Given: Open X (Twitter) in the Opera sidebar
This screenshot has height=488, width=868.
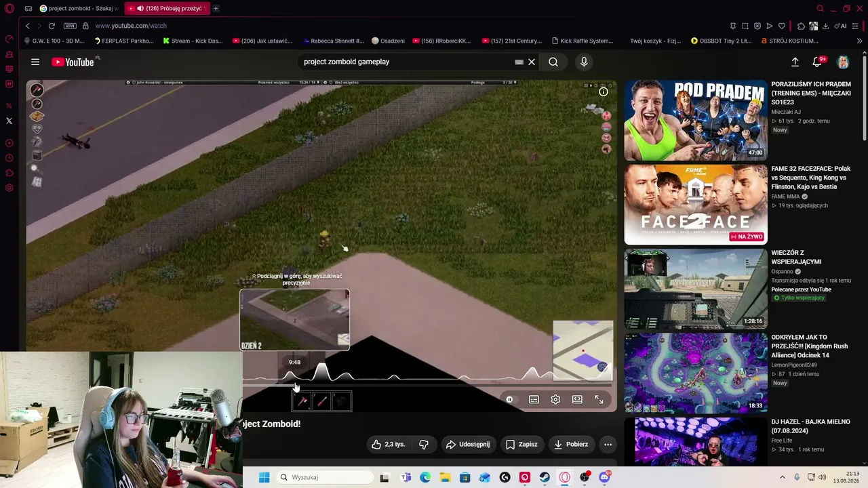Looking at the screenshot, I should [9, 121].
